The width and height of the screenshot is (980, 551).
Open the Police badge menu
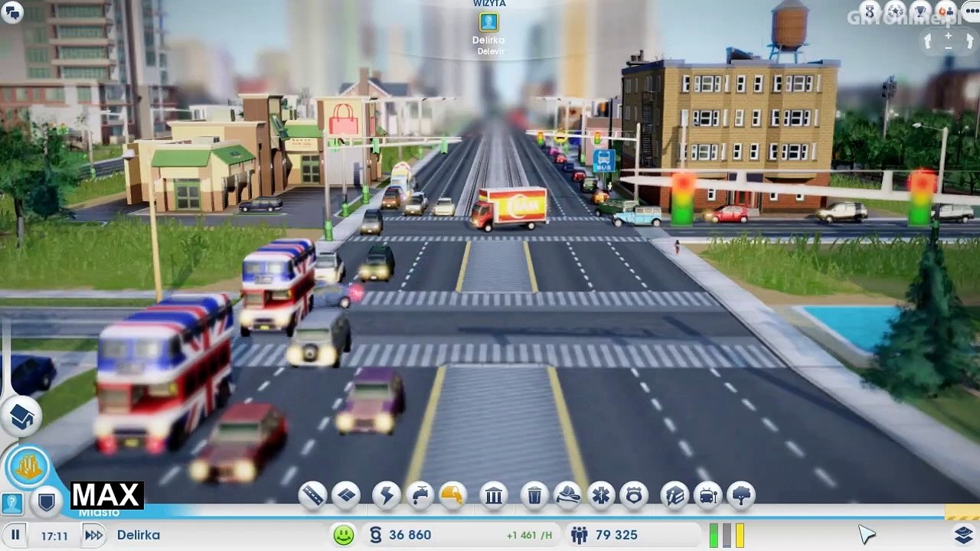pyautogui.click(x=634, y=496)
